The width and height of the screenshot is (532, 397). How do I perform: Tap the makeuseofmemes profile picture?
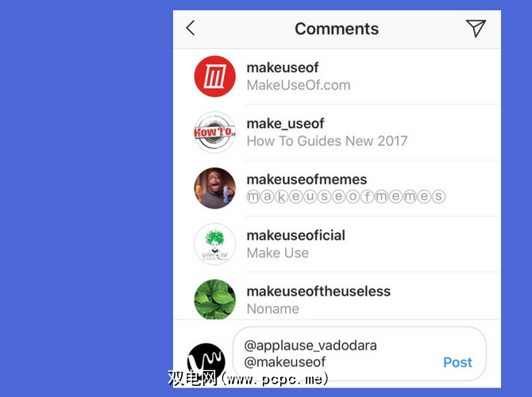pos(214,188)
